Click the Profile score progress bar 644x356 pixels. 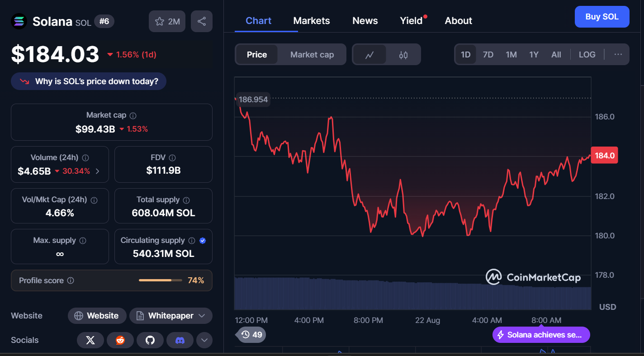(161, 280)
